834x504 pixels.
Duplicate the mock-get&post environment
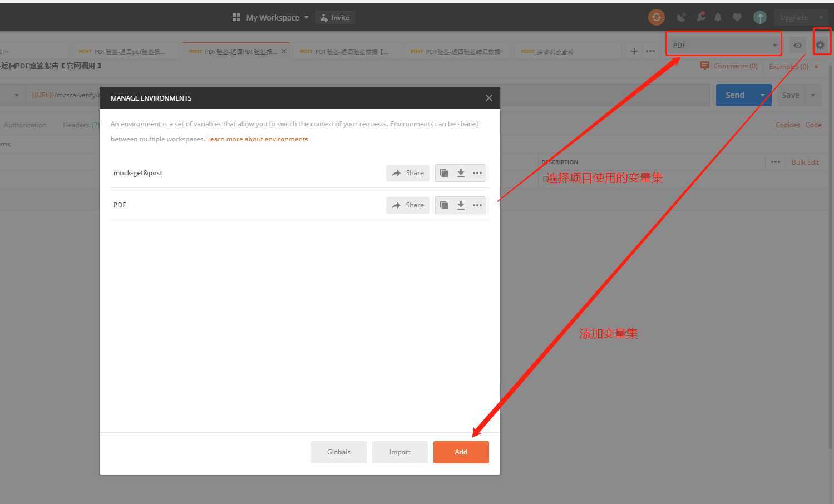point(444,173)
